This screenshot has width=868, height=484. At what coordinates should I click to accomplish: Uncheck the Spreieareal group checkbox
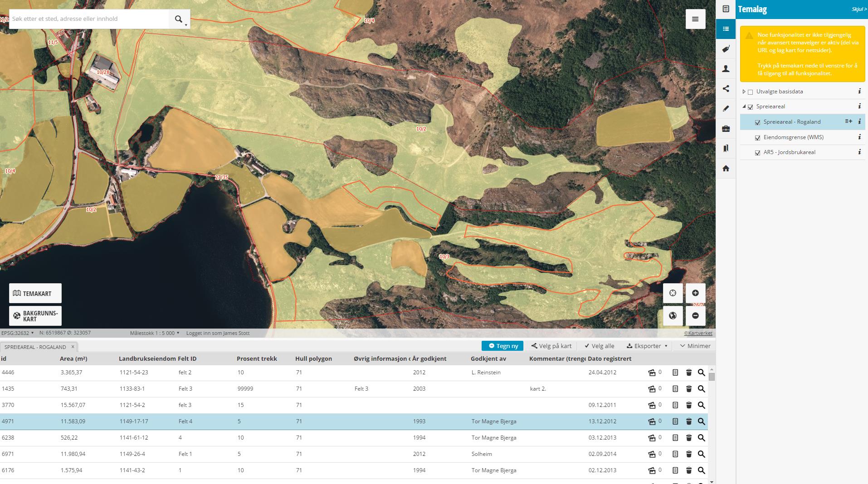click(750, 107)
